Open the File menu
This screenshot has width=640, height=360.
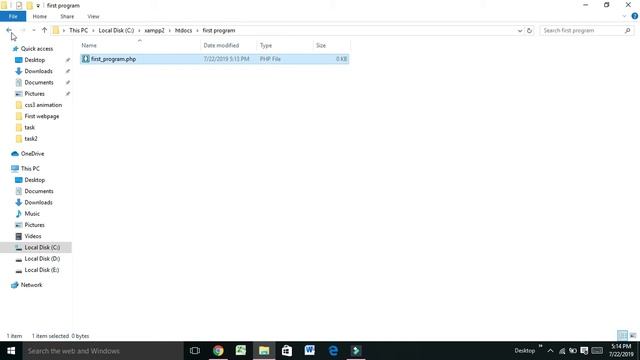click(13, 16)
